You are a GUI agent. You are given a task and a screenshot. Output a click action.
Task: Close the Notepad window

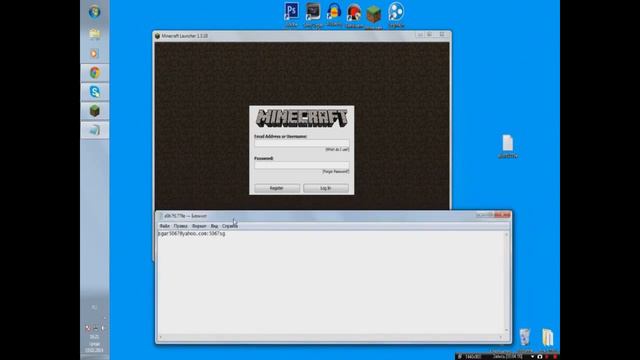(x=502, y=215)
